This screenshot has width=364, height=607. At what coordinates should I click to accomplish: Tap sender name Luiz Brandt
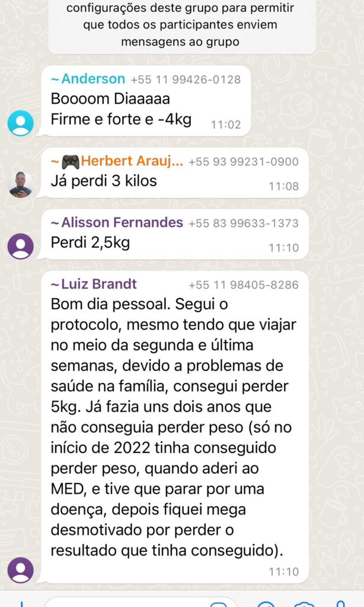click(x=99, y=284)
